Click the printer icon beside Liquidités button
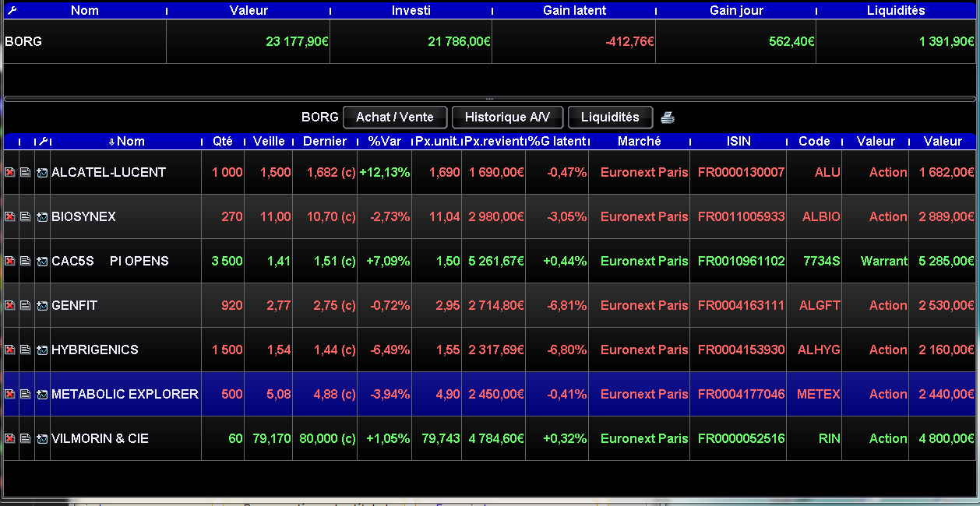The image size is (980, 506). coord(668,118)
